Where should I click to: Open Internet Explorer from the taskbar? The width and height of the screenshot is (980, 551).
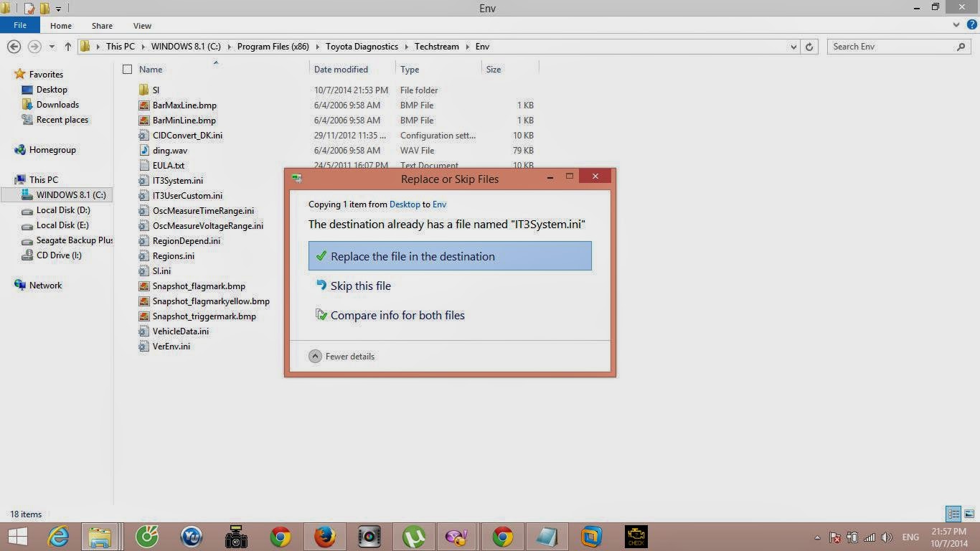(58, 537)
